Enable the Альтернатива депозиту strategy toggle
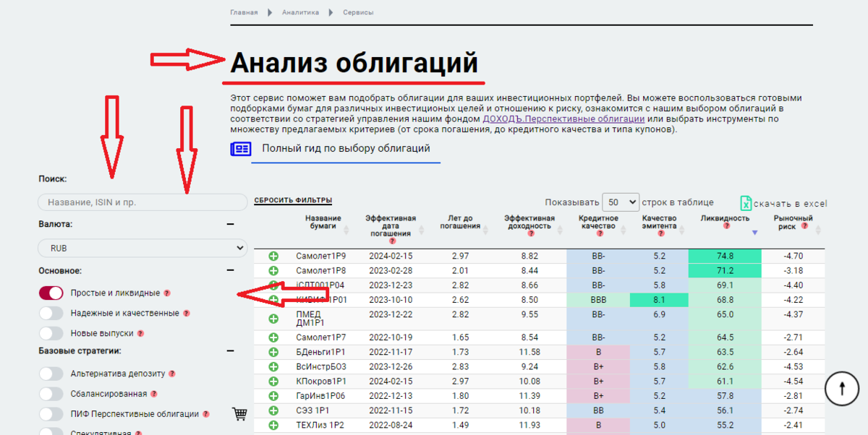 (51, 374)
